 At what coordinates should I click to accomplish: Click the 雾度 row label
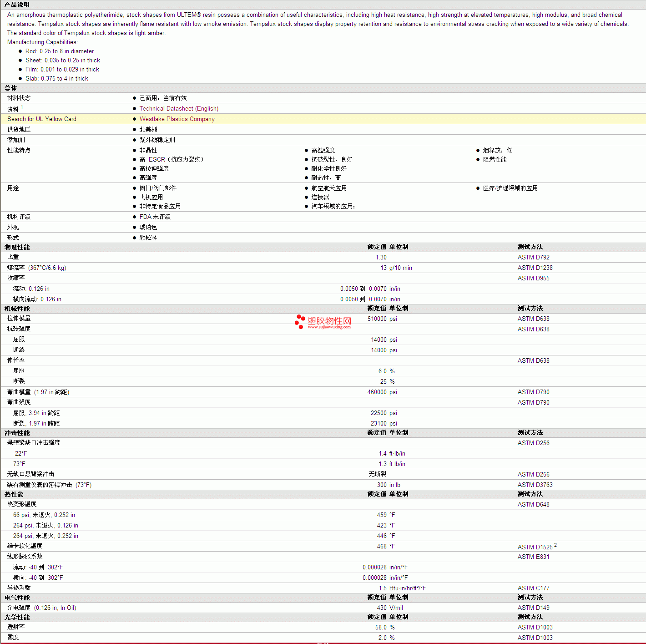click(x=13, y=637)
